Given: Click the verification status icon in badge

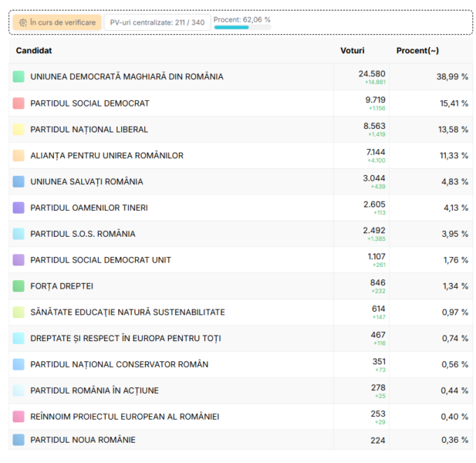Looking at the screenshot, I should 23,23.
